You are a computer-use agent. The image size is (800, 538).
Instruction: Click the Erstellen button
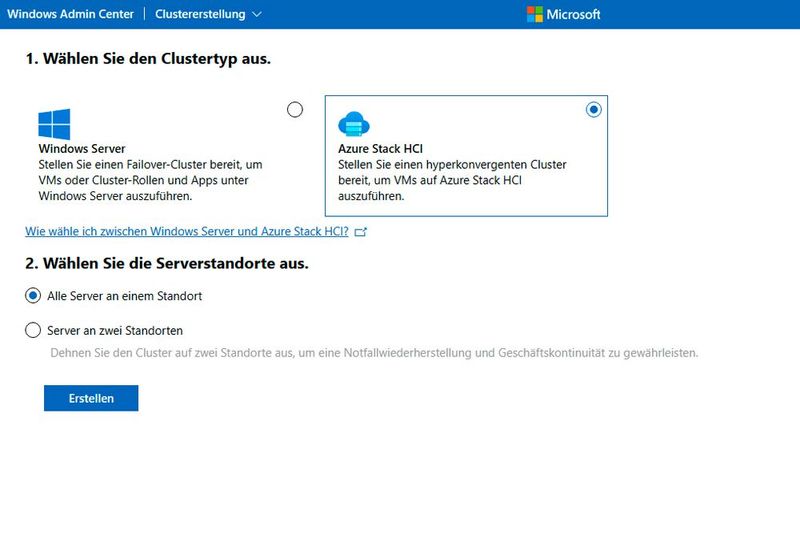91,398
